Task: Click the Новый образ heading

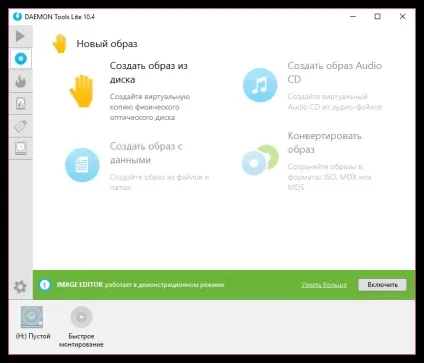Action: (x=107, y=44)
